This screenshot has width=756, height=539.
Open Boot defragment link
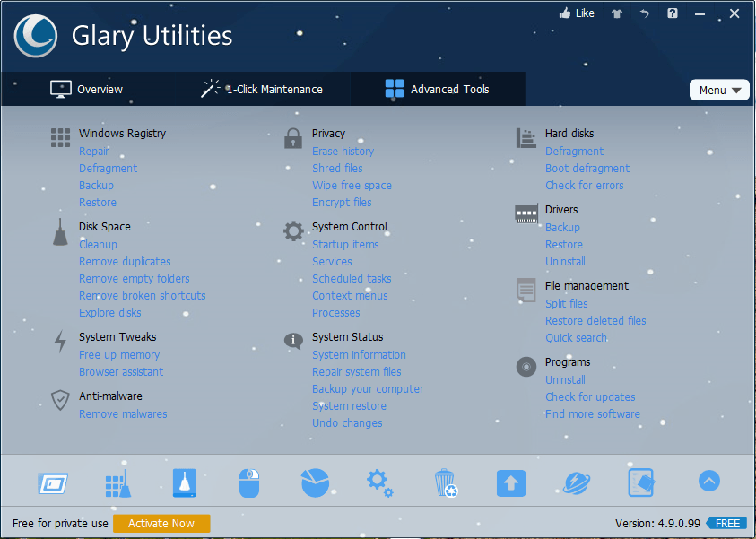click(x=587, y=169)
